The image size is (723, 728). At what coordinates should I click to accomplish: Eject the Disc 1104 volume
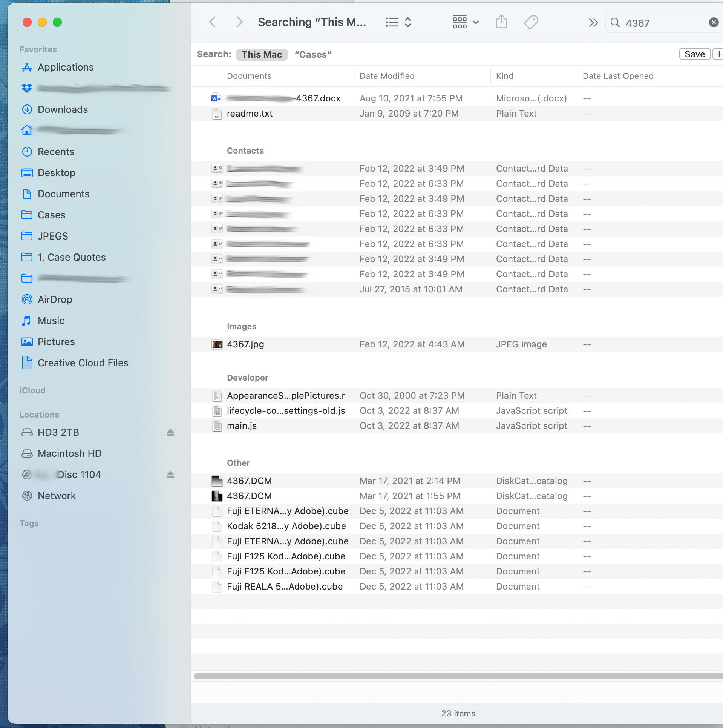170,475
